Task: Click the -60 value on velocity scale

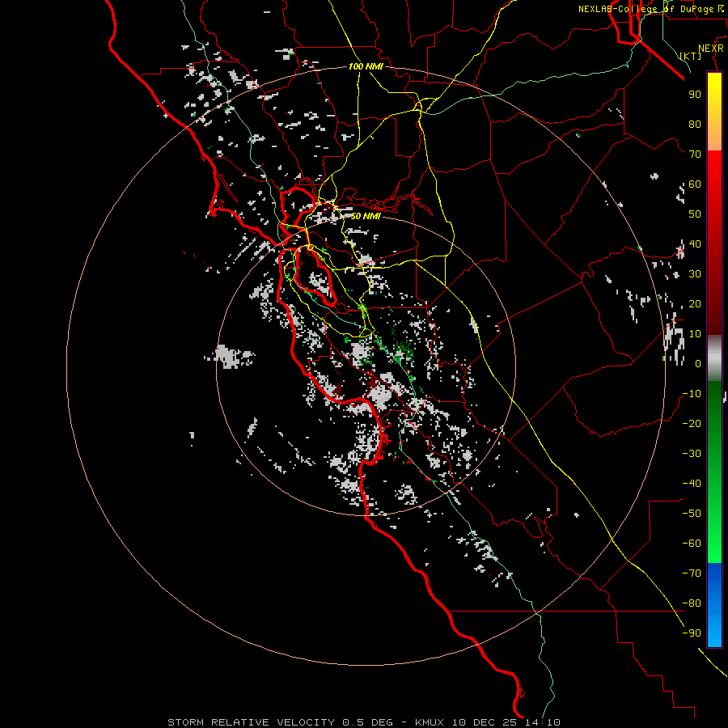Action: click(x=692, y=544)
